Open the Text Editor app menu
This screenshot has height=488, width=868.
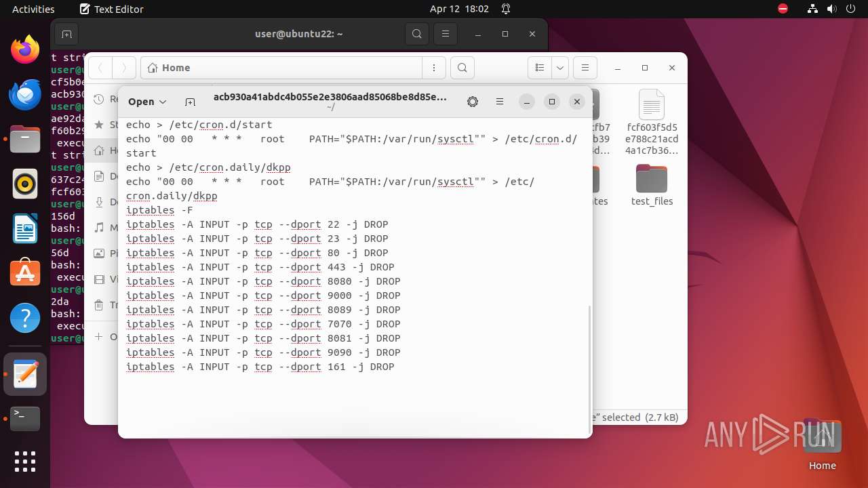(x=111, y=9)
